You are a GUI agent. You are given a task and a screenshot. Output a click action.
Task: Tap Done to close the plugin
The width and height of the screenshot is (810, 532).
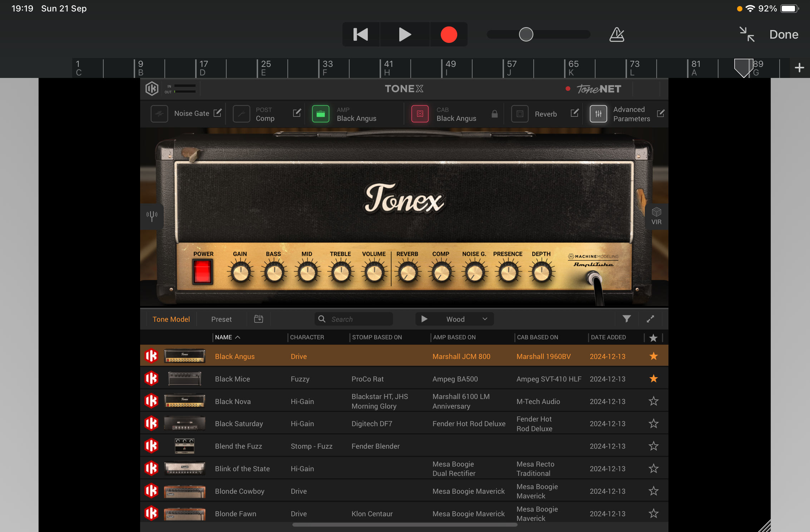784,34
